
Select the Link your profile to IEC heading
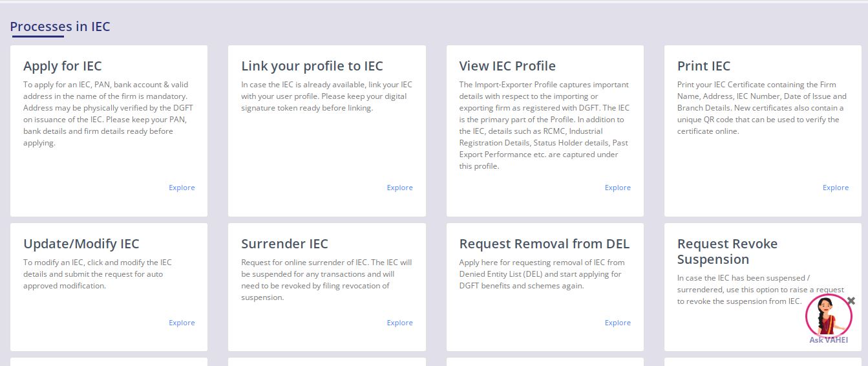coord(312,66)
